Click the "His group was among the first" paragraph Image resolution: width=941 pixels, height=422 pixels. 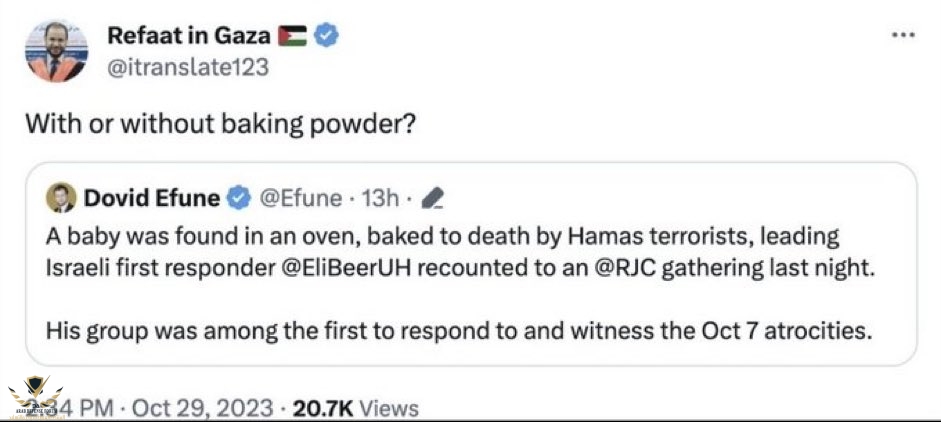point(460,329)
